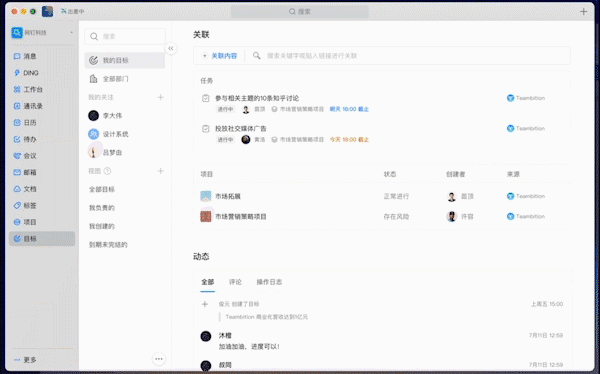Viewport: 600px width, 374px height.
Task: Open 文档 in the left sidebar
Action: pyautogui.click(x=42, y=189)
